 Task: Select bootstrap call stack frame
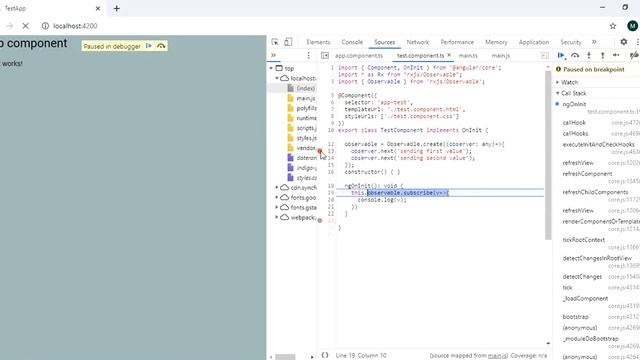point(576,317)
